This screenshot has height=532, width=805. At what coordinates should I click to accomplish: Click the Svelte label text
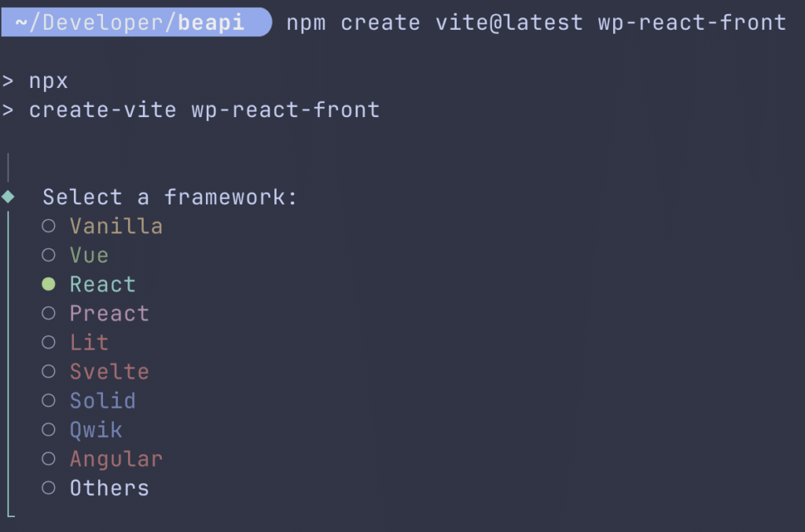click(x=109, y=372)
